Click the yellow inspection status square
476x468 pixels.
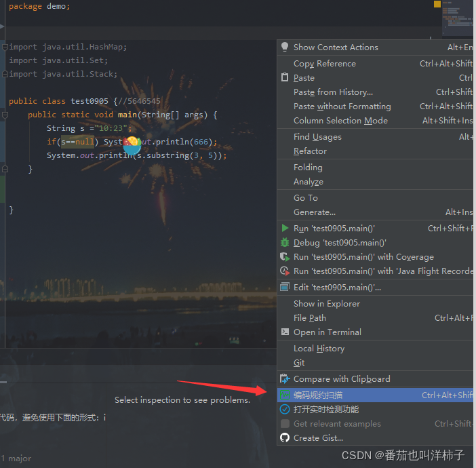437,4
